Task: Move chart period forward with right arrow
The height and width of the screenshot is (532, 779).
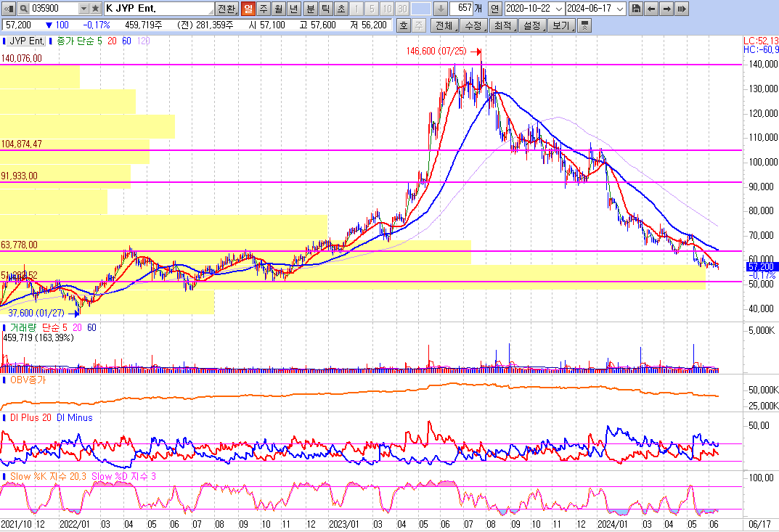Action: (x=666, y=9)
